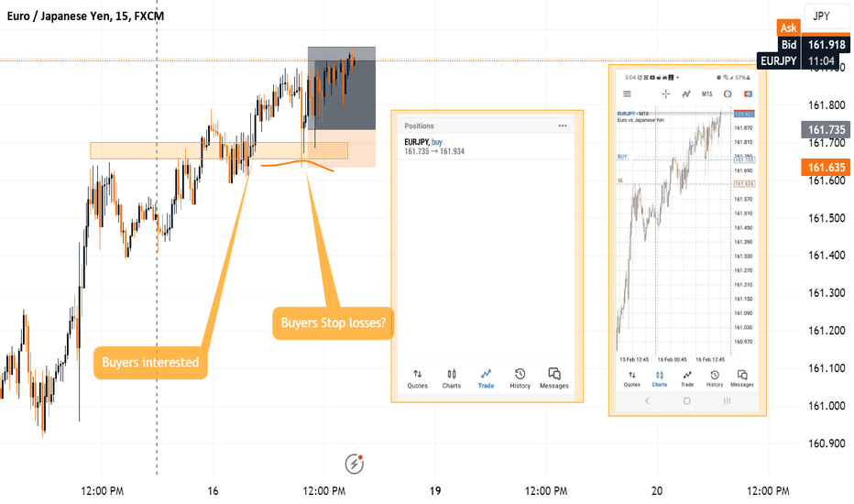Click gray 161.735 label on TradingView price axis
Image resolution: width=854 pixels, height=504 pixels.
click(x=826, y=130)
